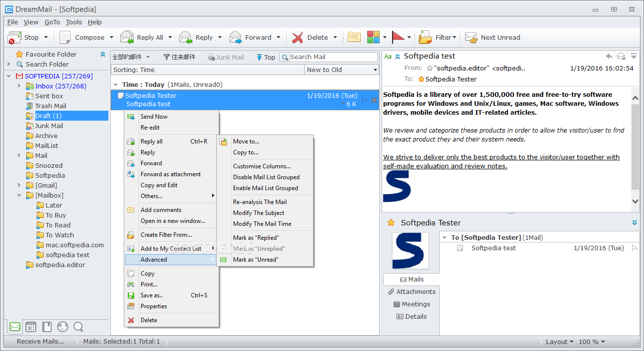Screen dimensions: 644x351
Task: Open the GoTo menu
Action: [52, 22]
